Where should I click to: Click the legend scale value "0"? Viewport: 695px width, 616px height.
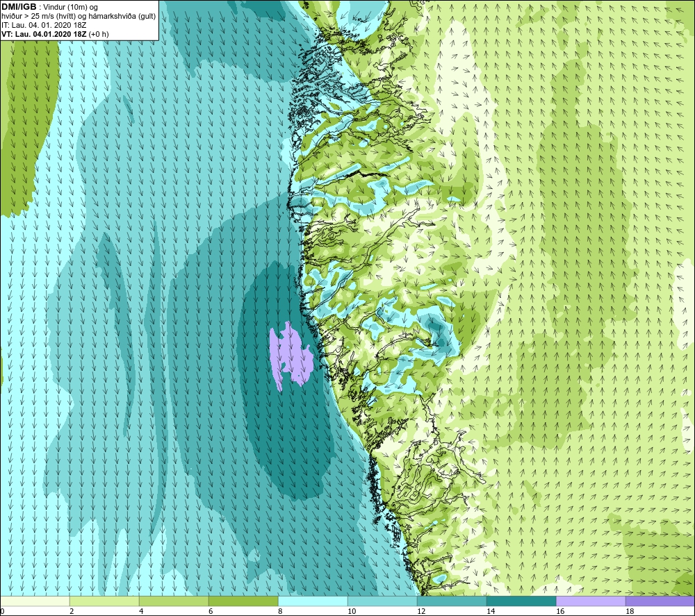coord(2,612)
